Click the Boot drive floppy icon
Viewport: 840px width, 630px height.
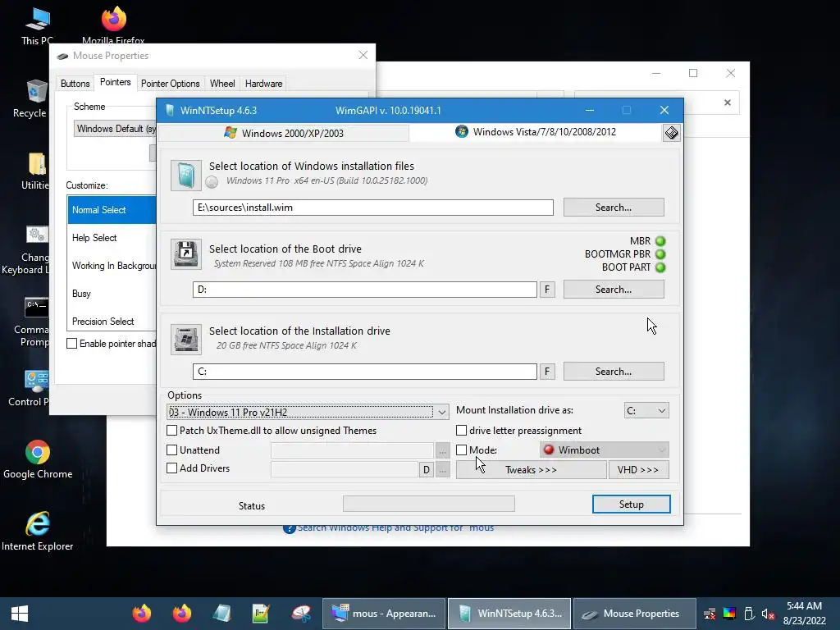[x=186, y=253]
